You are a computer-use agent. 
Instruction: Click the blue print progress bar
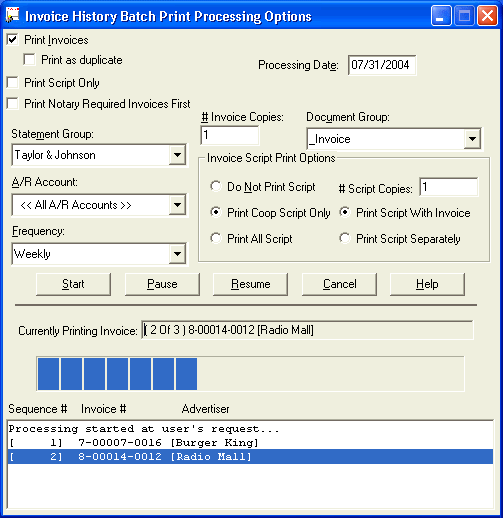250,374
